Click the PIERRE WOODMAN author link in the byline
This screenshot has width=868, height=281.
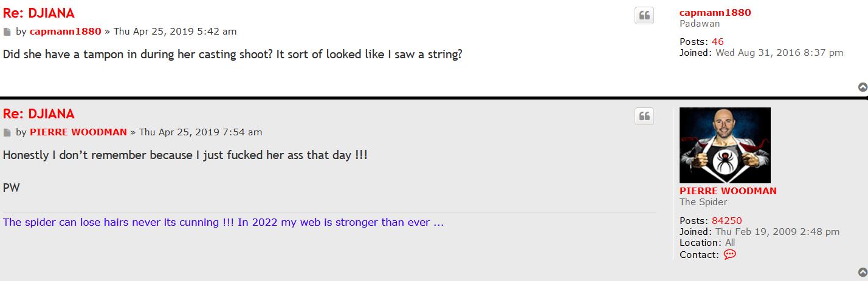click(x=78, y=132)
